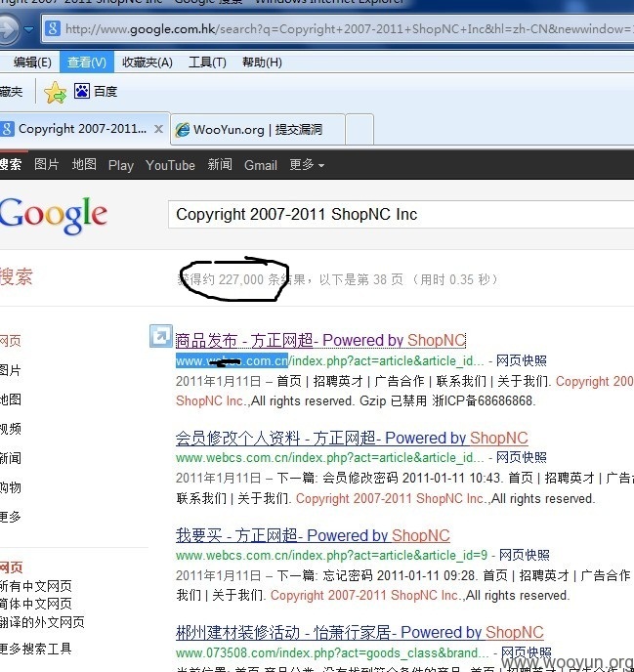This screenshot has width=634, height=672.
Task: Open 网页快照 for 会员修改个人资料 result
Action: pos(522,458)
